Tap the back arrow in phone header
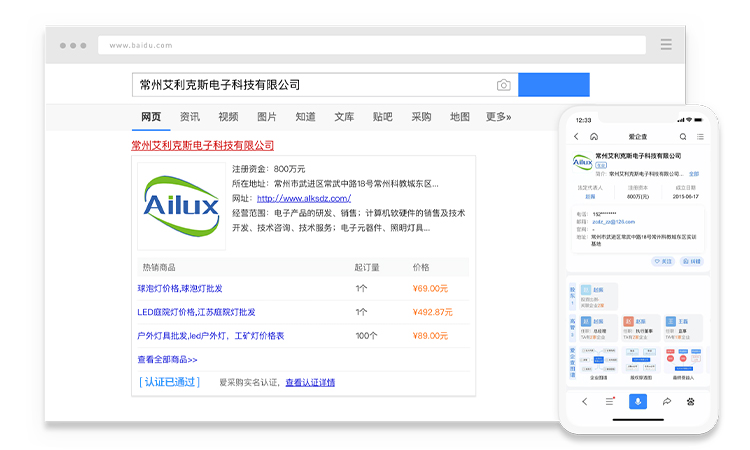Screen dimensions: 750x450 [576, 136]
